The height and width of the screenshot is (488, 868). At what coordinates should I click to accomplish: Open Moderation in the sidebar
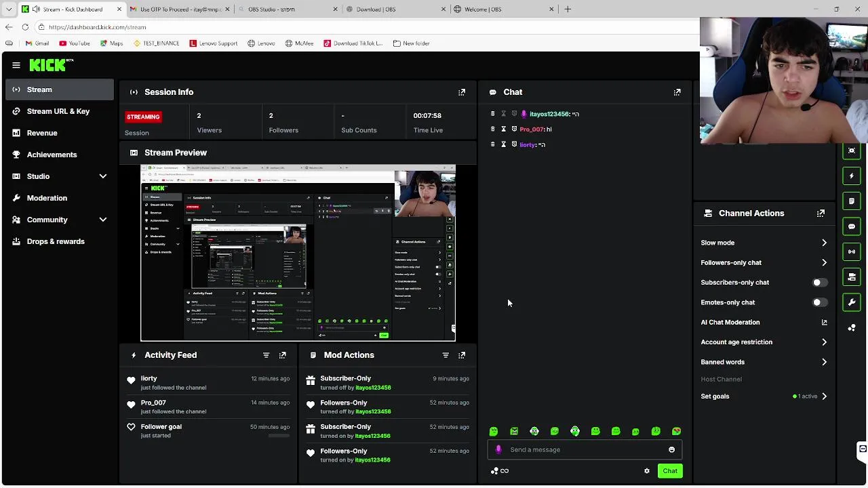(60, 198)
